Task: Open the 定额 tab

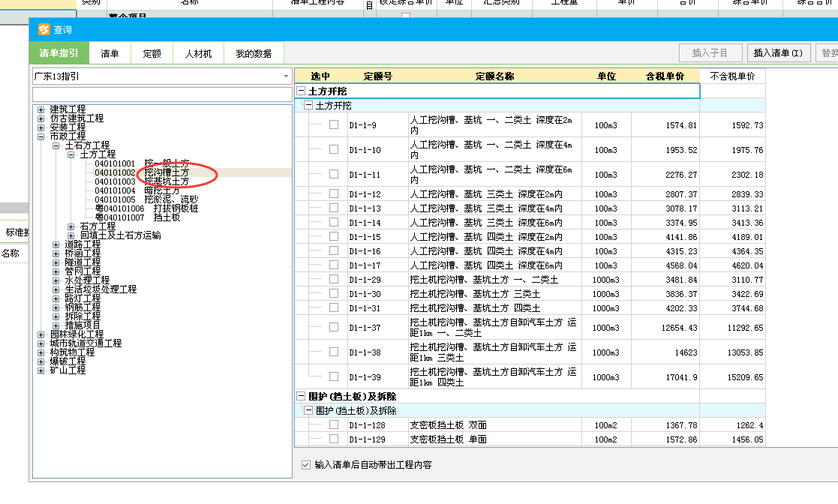Action: tap(152, 53)
